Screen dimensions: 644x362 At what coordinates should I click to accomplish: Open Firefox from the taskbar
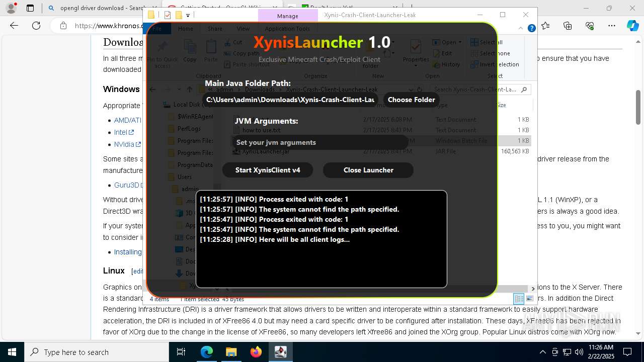tap(256, 352)
